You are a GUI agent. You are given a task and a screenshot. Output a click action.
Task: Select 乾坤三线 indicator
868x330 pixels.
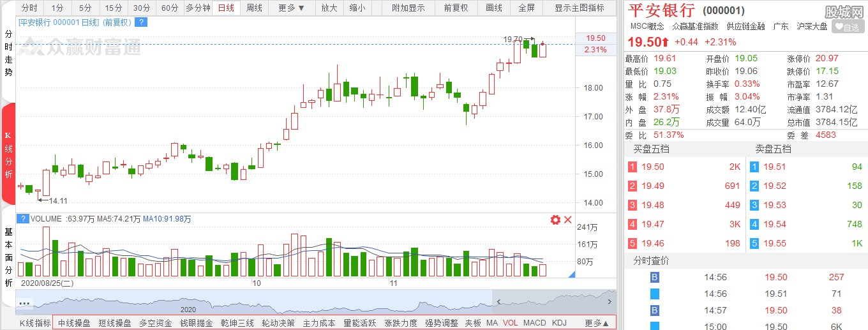coord(237,323)
